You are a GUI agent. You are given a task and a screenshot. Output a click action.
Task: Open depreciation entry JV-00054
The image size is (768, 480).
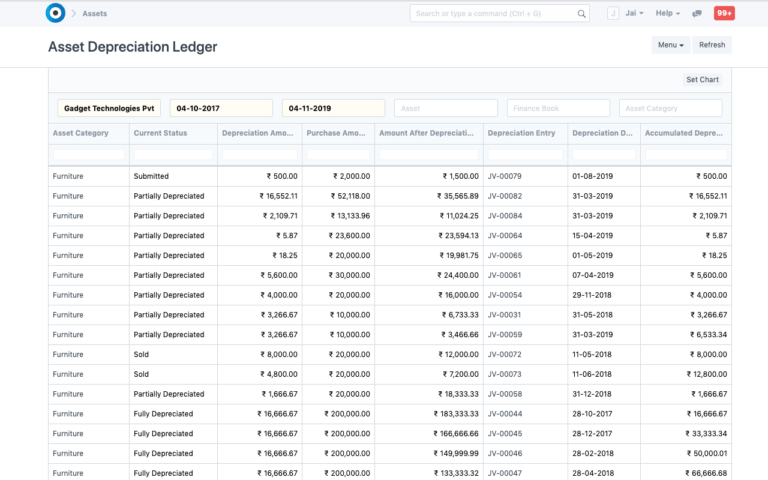[x=504, y=295]
